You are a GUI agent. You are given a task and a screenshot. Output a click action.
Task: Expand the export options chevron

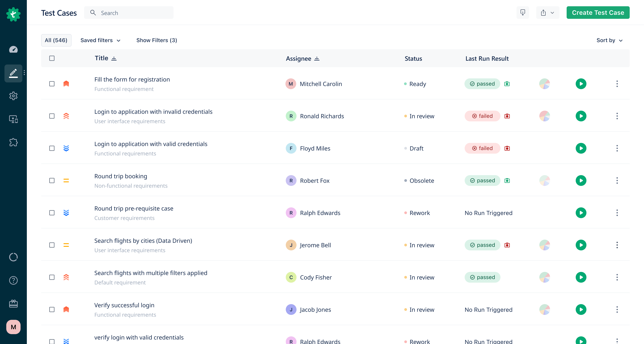553,12
